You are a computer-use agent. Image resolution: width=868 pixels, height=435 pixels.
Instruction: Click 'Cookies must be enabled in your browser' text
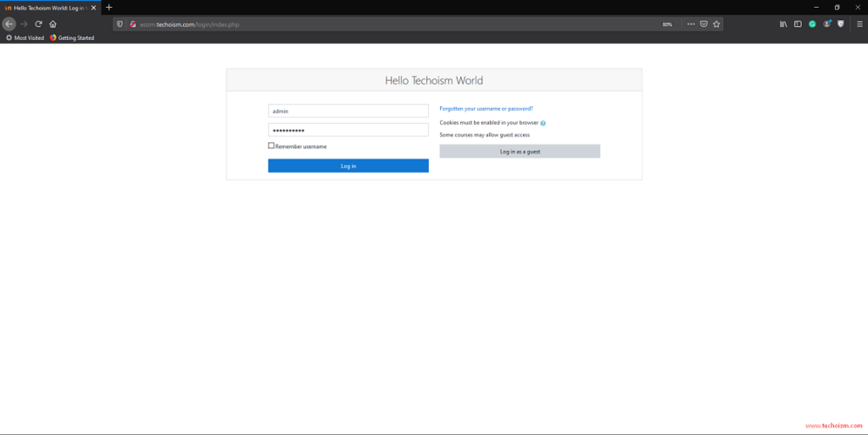tap(489, 123)
